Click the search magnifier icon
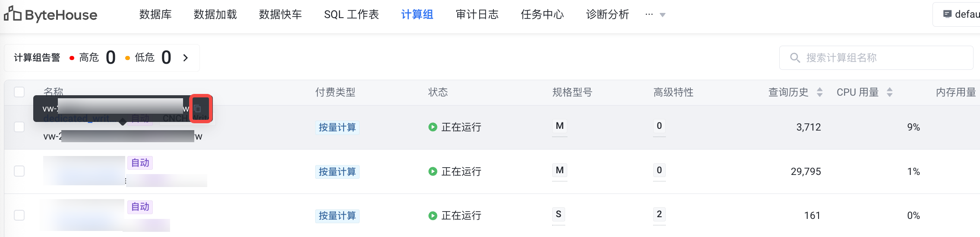This screenshot has height=237, width=980. 795,58
